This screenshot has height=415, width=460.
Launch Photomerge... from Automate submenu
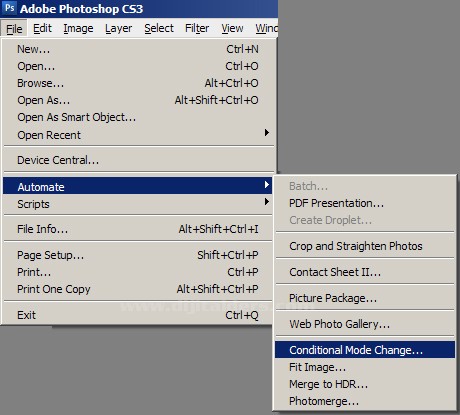365,401
